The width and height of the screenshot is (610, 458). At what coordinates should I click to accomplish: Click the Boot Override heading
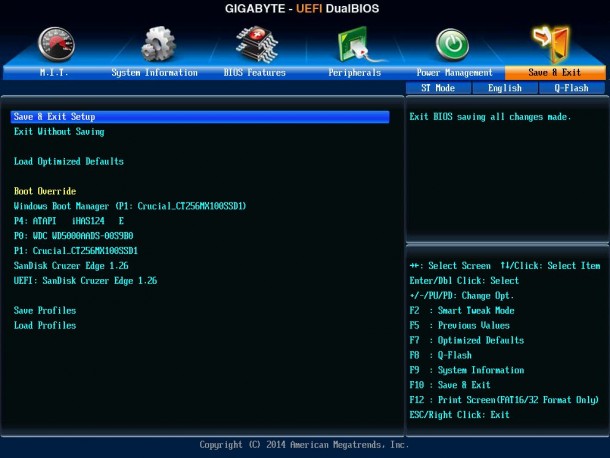tap(45, 191)
